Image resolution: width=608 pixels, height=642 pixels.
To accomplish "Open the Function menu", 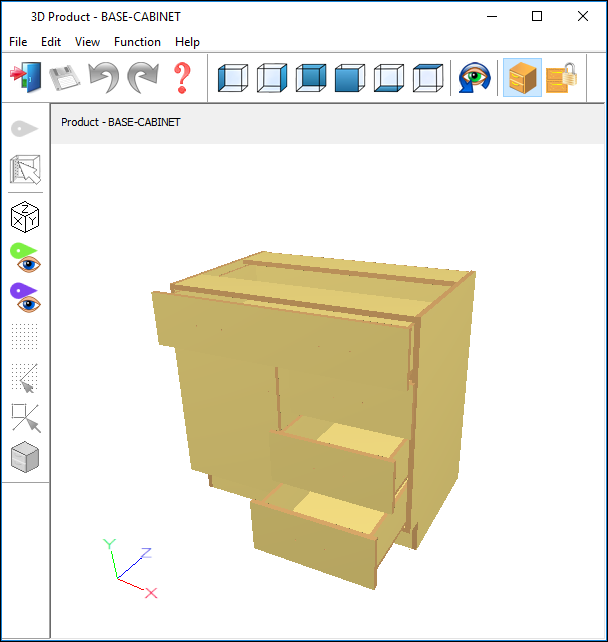I will click(x=137, y=42).
